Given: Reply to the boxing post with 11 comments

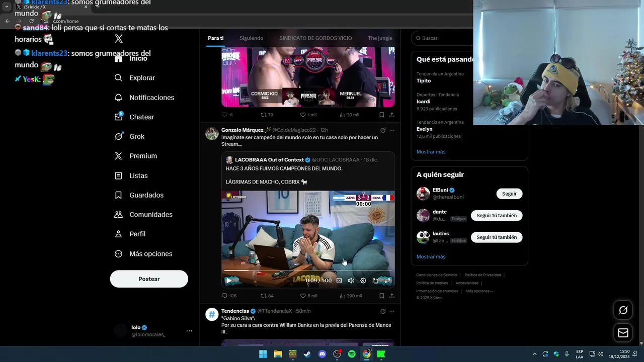Looking at the screenshot, I should [227, 115].
